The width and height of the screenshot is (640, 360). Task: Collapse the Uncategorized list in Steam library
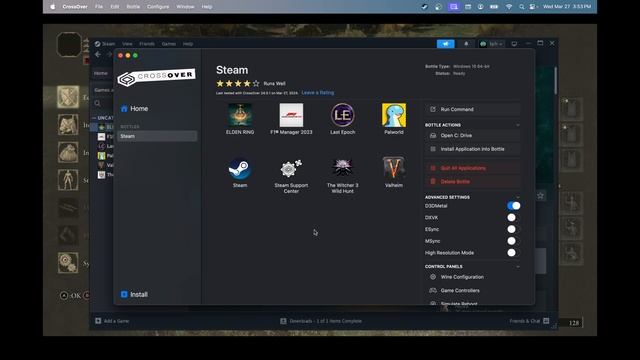click(x=94, y=118)
